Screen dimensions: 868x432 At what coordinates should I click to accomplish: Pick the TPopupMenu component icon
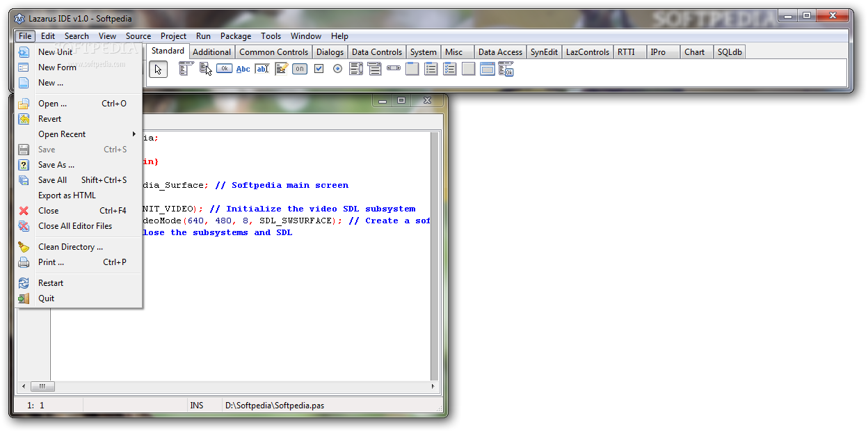click(205, 69)
